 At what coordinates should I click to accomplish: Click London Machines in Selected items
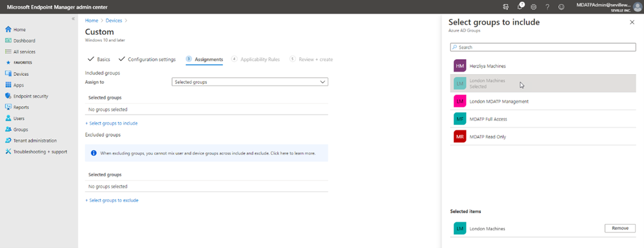(x=487, y=229)
